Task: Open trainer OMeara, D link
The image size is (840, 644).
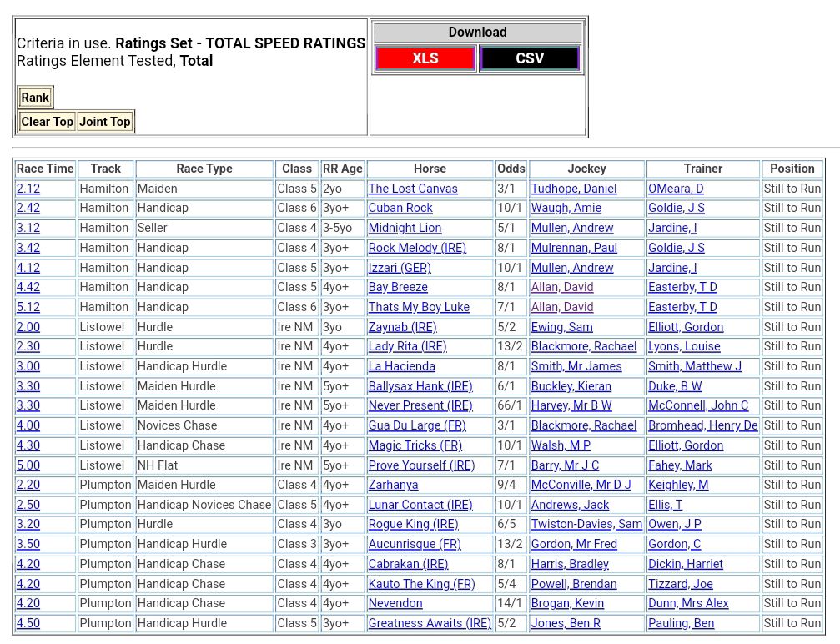Action: 676,189
